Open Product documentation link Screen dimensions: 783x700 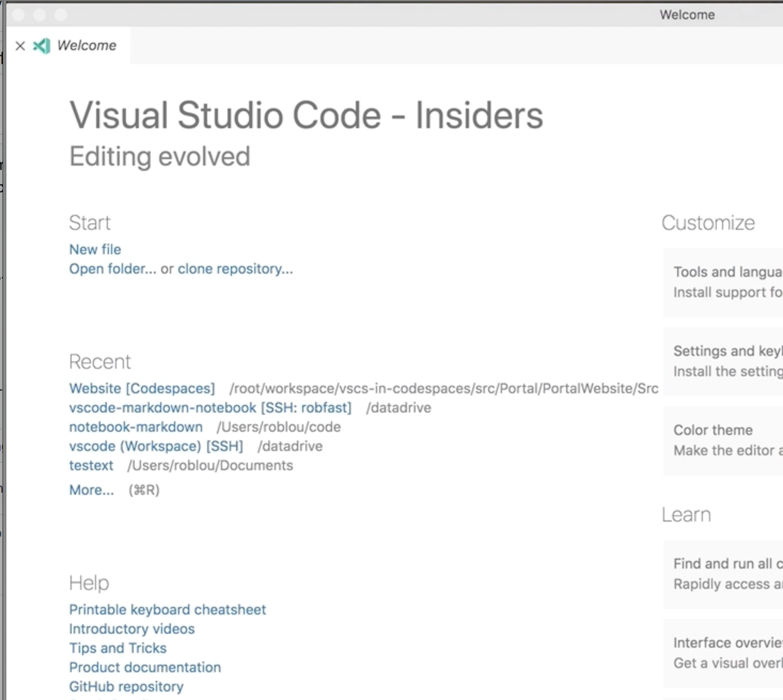(145, 667)
